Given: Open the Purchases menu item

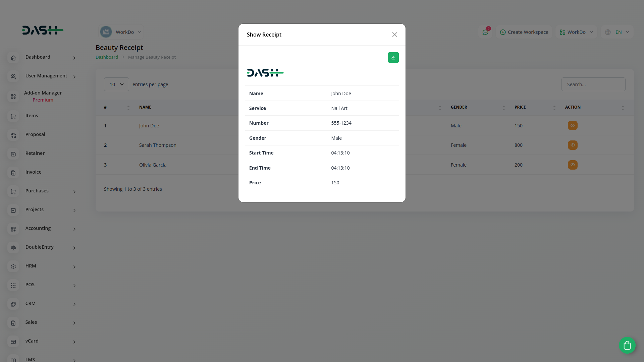Looking at the screenshot, I should [x=37, y=191].
